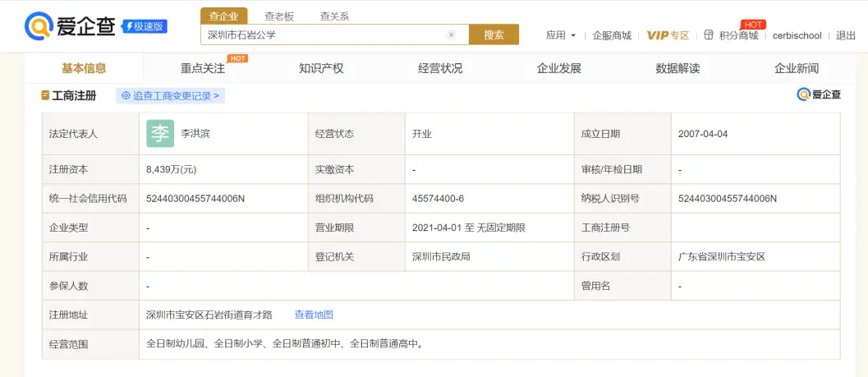The height and width of the screenshot is (377, 868).
Task: Switch to the 查关系 search tab
Action: tap(334, 16)
